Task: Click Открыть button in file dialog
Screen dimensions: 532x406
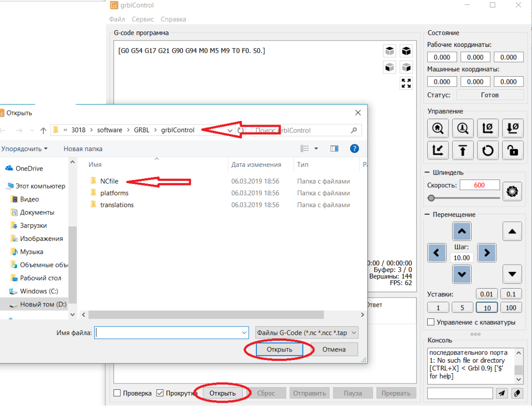Action: click(279, 349)
